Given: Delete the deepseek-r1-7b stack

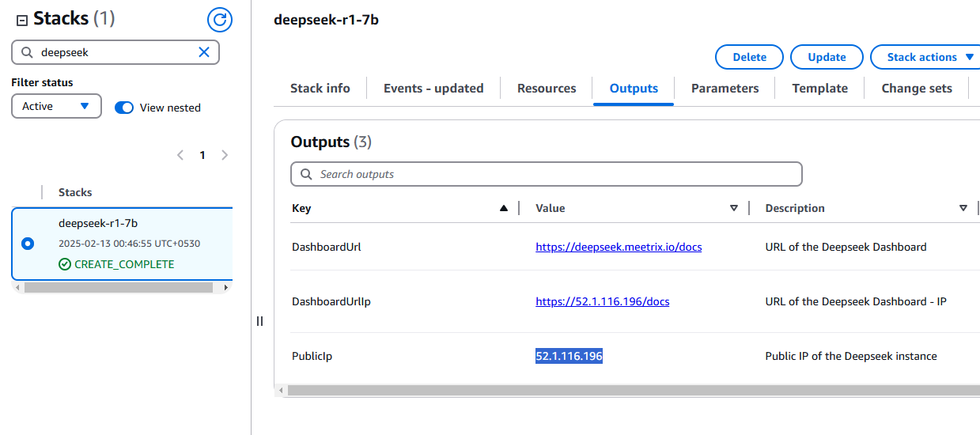Looking at the screenshot, I should [749, 57].
